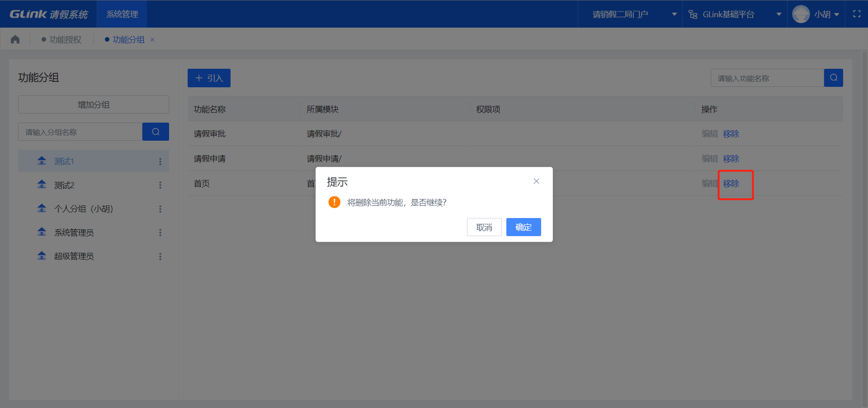The image size is (868, 408).
Task: Click the GLink基础平台 hierarchy icon
Action: pos(693,14)
